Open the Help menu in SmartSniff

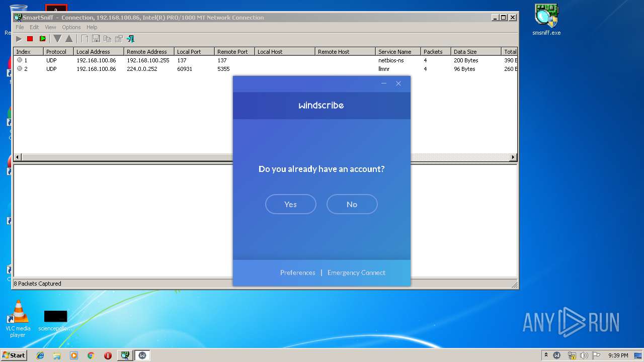click(92, 27)
